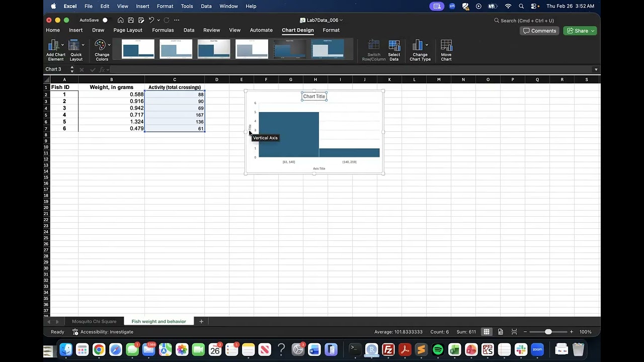This screenshot has width=644, height=362.
Task: Open Terminal from the Dock
Action: [355, 349]
